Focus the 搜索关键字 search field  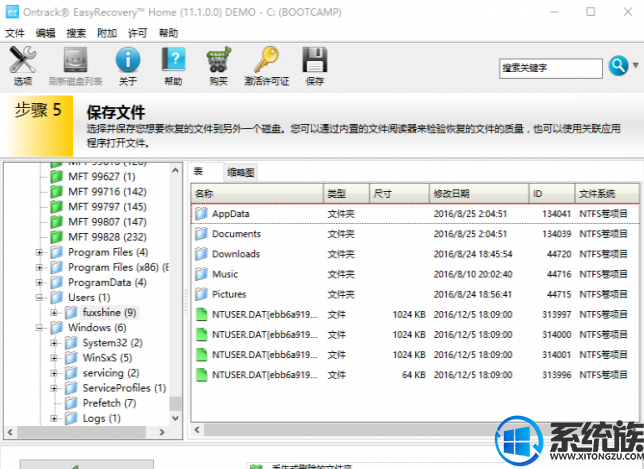pos(551,68)
